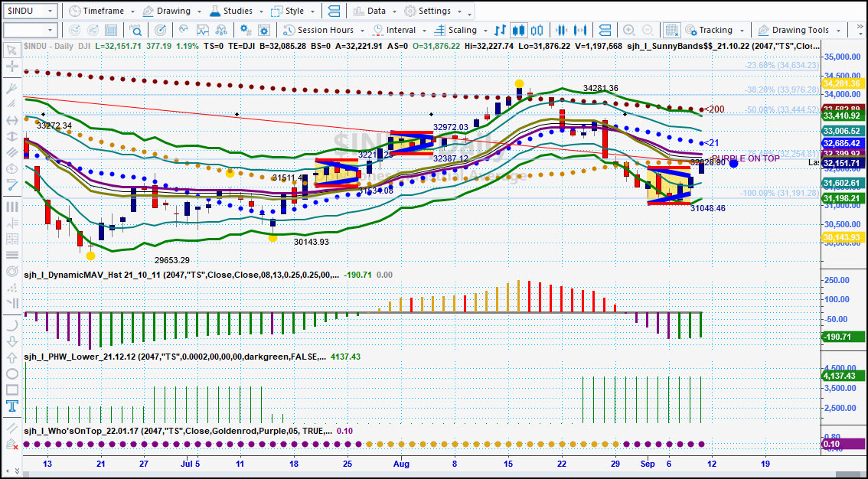Open the empty combo box below $INDU
Screen dimensions: 868x479
click(x=30, y=30)
